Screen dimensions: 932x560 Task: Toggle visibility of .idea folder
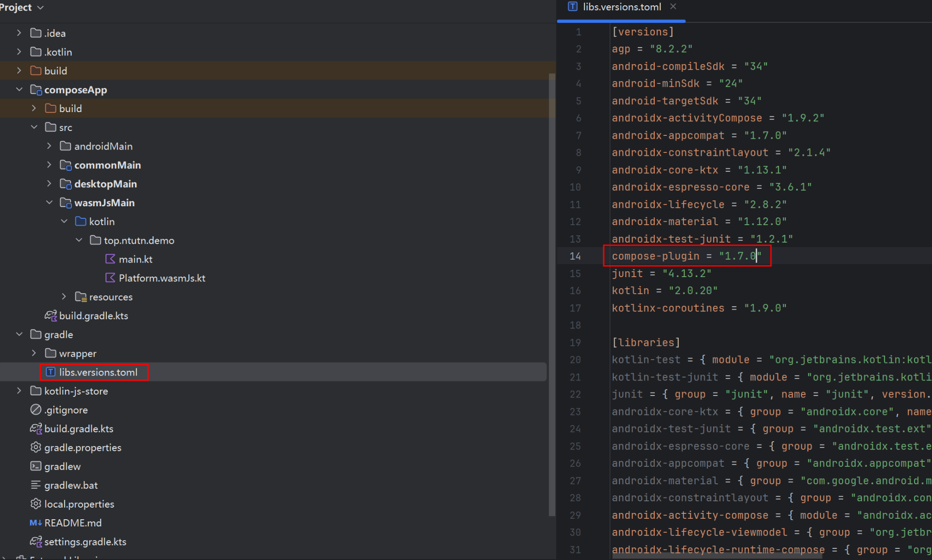(18, 33)
